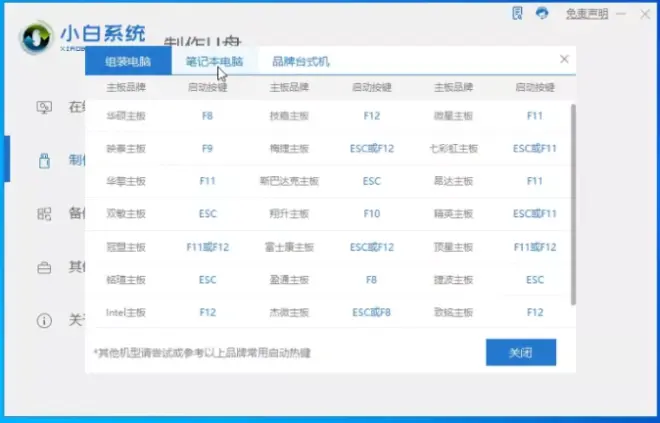Click the ESC或F11 key beside 精英主板
Screen dimensions: 660x423
coord(535,214)
